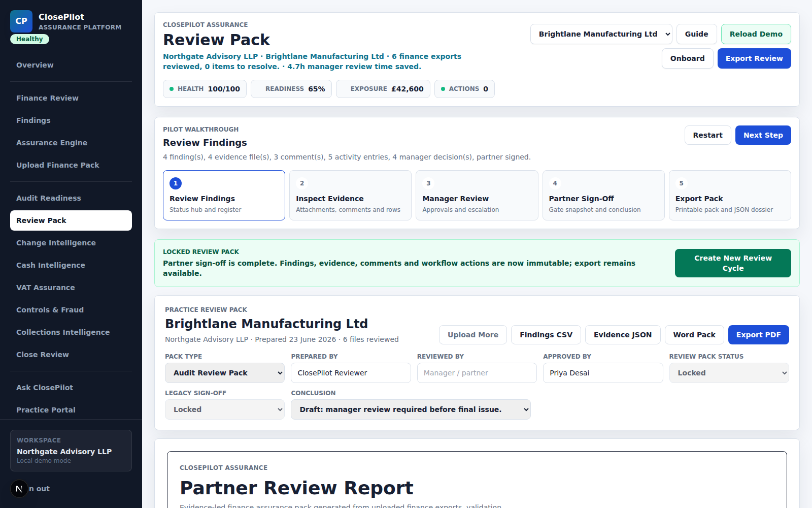The height and width of the screenshot is (508, 812).
Task: Click the Health 100/100 badge
Action: tap(205, 89)
